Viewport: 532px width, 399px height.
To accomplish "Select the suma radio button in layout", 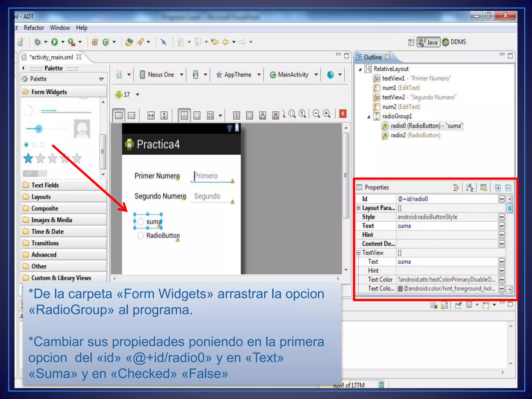I will (x=148, y=221).
